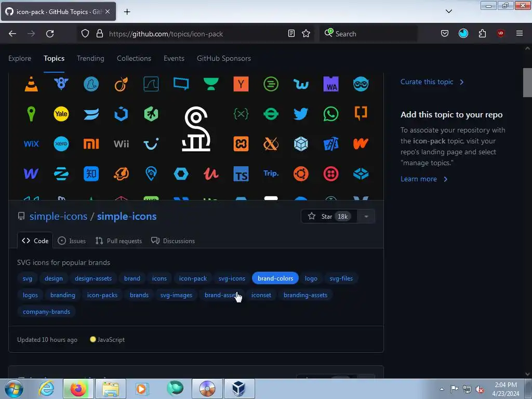
Task: Click the Wix brand icon
Action: 31,144
